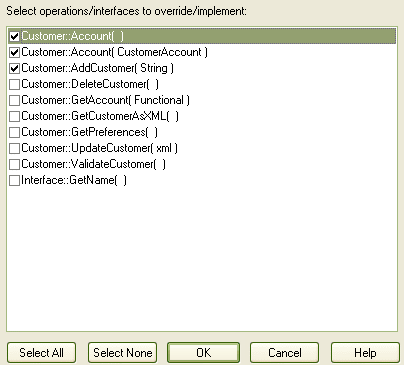Uncheck the Customer::Account( ) checkbox

[x=14, y=36]
